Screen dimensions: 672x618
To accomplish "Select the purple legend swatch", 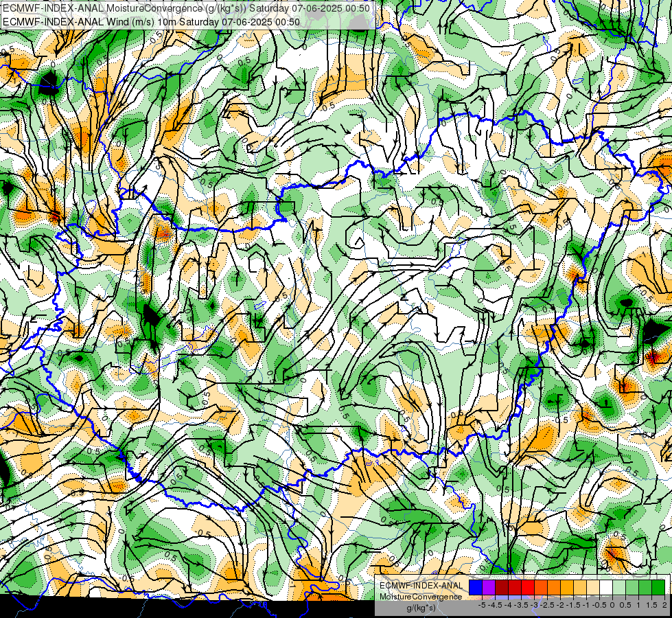I will pos(489,587).
